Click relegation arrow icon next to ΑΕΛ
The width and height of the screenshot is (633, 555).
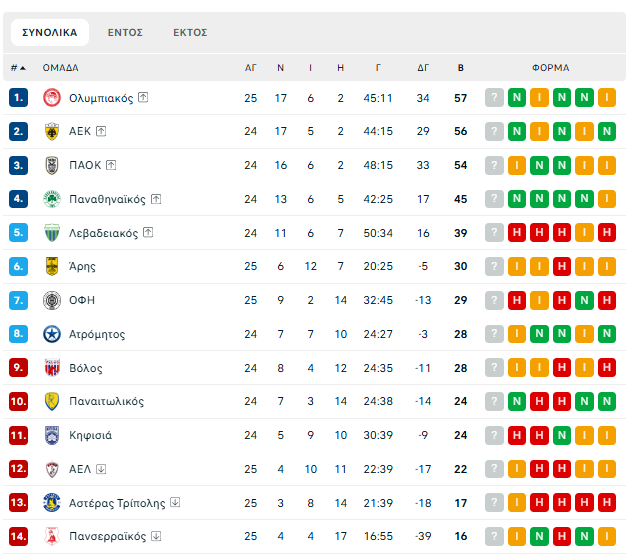pos(101,469)
